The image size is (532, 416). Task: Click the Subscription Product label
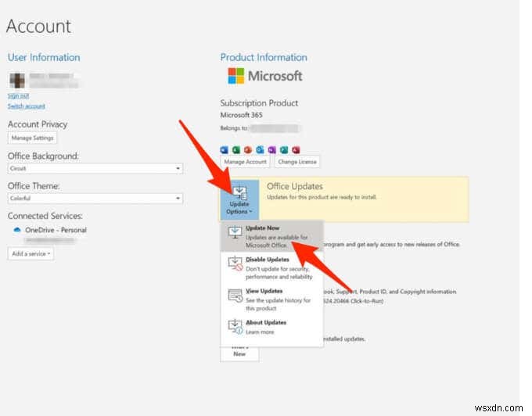tap(259, 103)
